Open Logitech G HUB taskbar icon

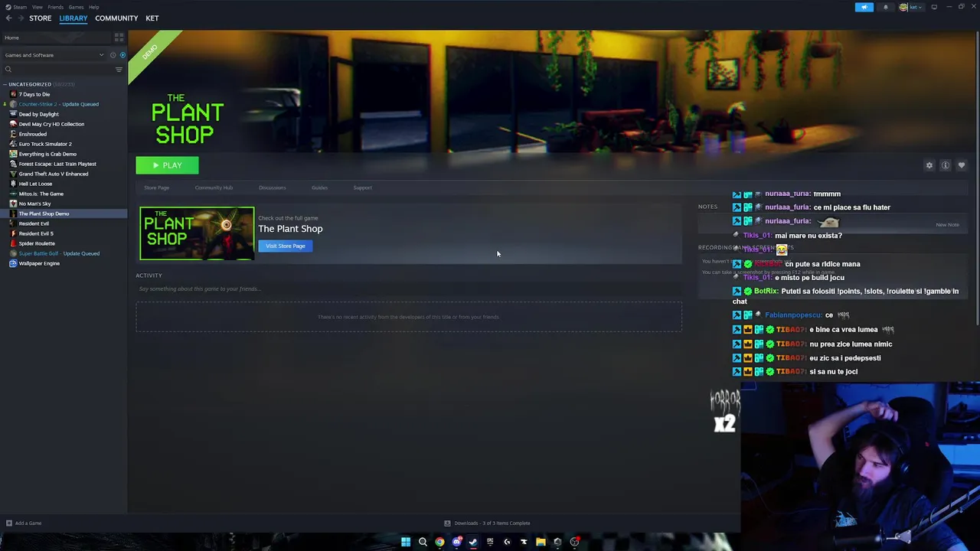coord(507,542)
